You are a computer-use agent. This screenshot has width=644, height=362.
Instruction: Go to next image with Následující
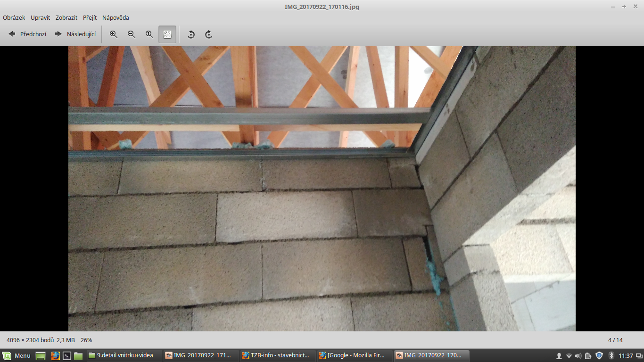click(x=75, y=34)
